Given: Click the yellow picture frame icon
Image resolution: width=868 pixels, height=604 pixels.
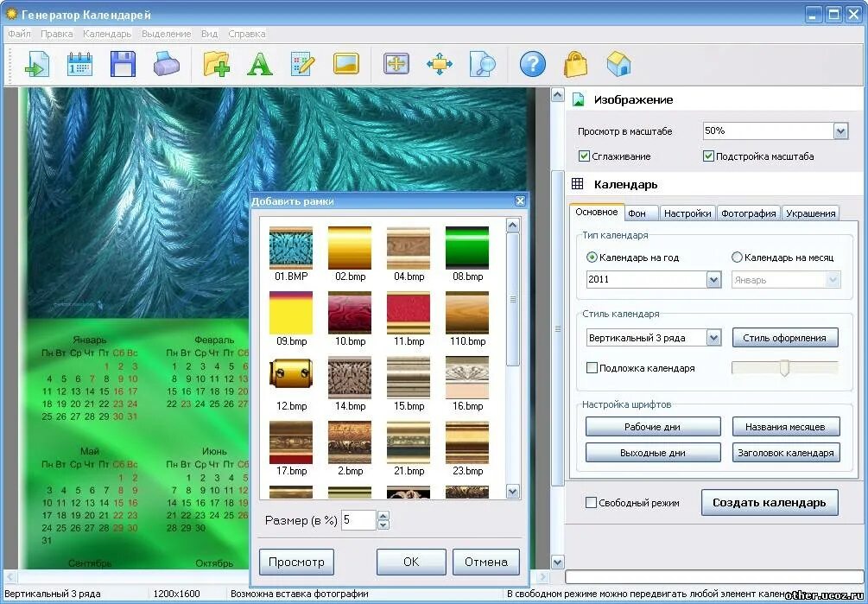Looking at the screenshot, I should pos(346,64).
